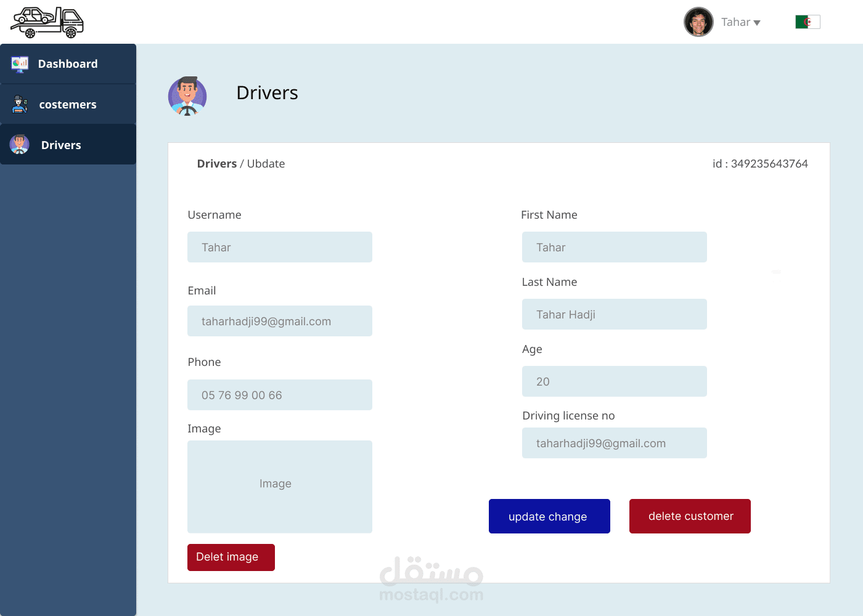Click the Phone label
The width and height of the screenshot is (863, 616).
tap(204, 362)
